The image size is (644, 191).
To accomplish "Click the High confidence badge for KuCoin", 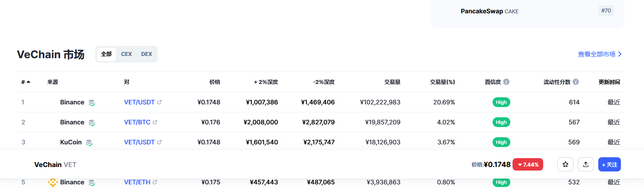I will coord(501,142).
